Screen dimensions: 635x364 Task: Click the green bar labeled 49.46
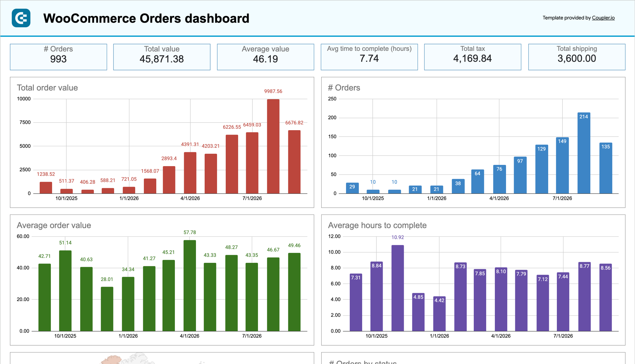[294, 292]
